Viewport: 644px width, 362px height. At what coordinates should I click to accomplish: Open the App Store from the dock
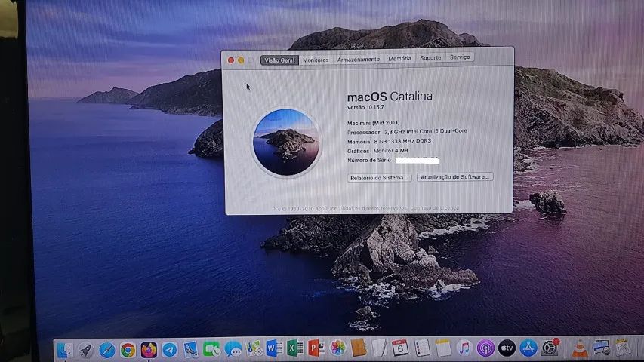tap(528, 348)
